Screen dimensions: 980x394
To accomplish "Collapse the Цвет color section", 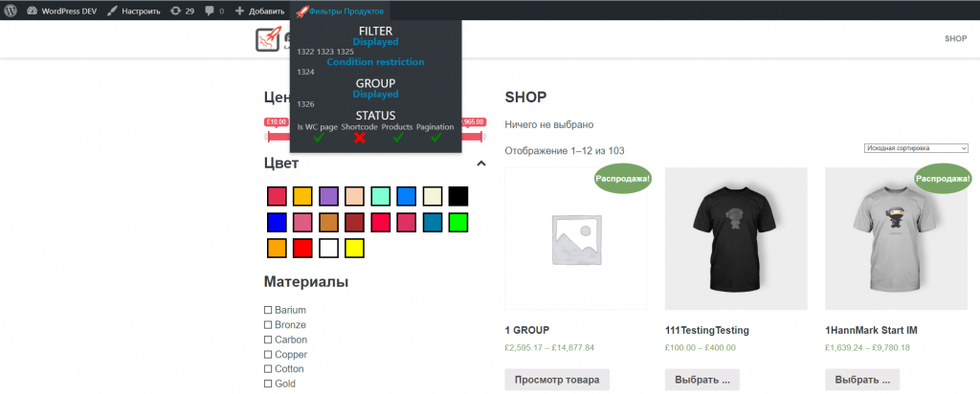I will pos(481,164).
